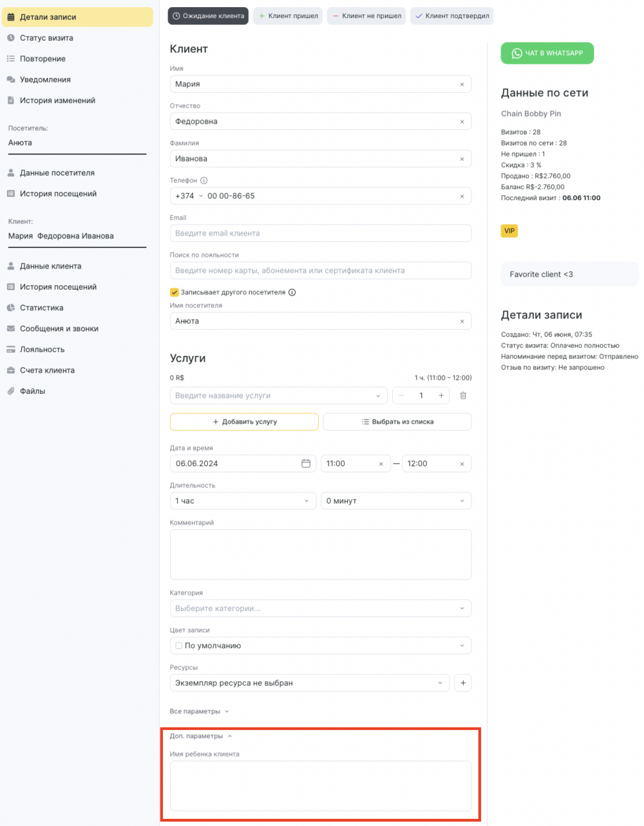Screen dimensions: 644x826
Task: Focus the Комментарий text area
Action: point(321,554)
